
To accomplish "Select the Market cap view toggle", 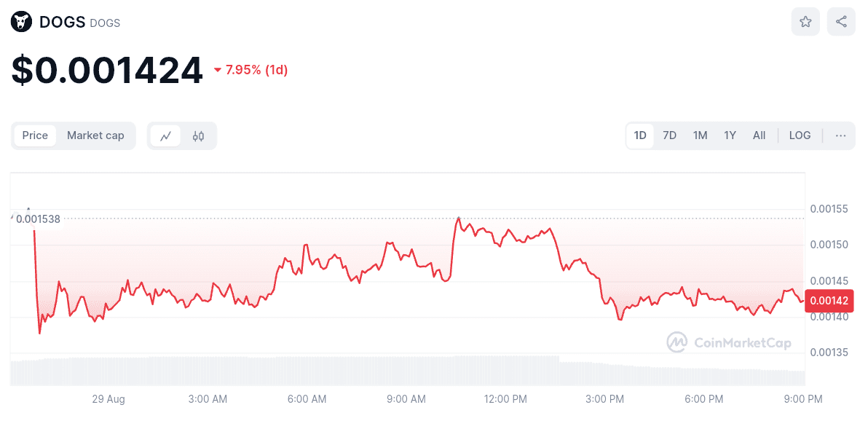I will click(x=95, y=135).
